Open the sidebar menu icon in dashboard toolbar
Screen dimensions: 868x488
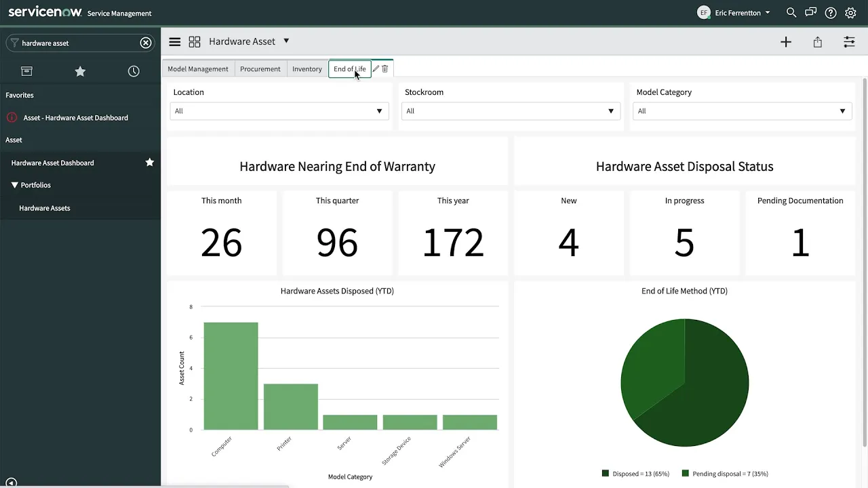[x=175, y=41]
